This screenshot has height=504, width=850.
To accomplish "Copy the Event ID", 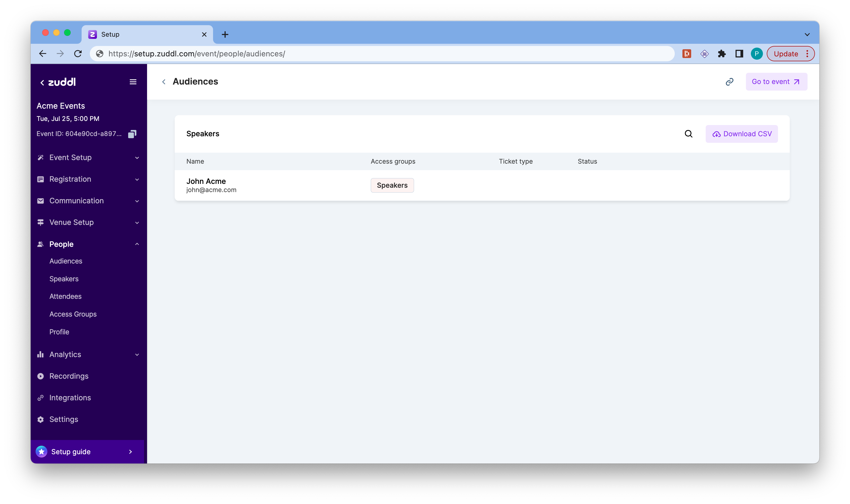I will 132,134.
